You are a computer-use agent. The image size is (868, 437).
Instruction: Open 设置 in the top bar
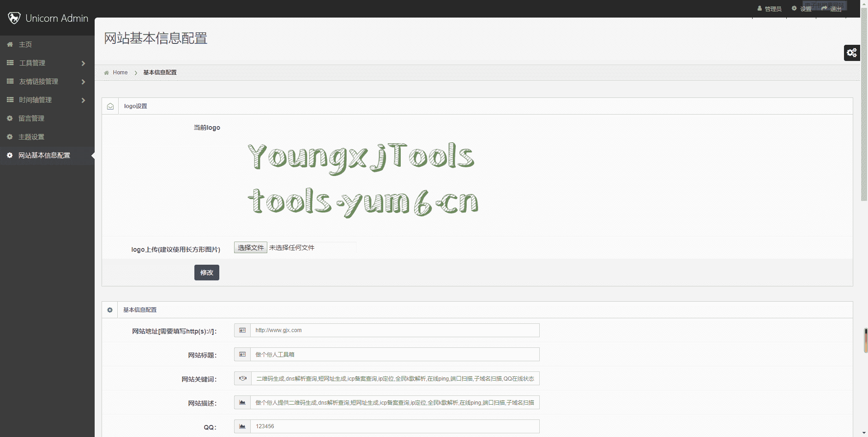(802, 9)
